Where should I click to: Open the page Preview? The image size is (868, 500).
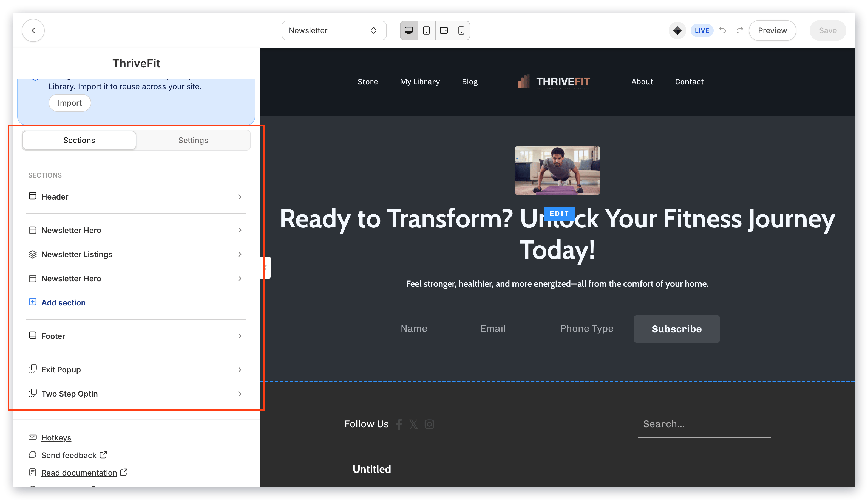(x=772, y=30)
